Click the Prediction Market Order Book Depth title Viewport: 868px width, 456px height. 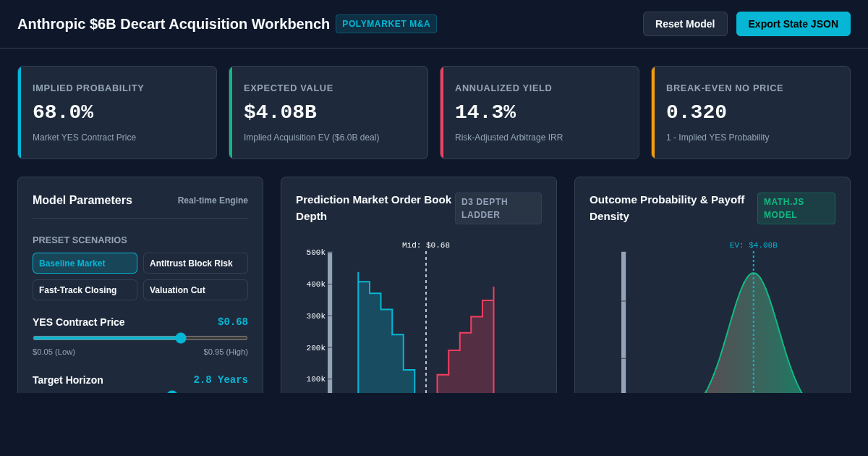[x=374, y=208]
